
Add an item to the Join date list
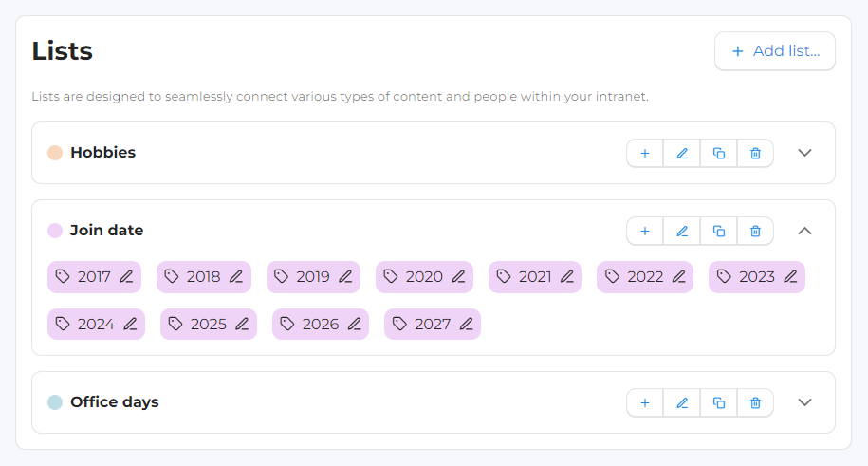(x=645, y=231)
